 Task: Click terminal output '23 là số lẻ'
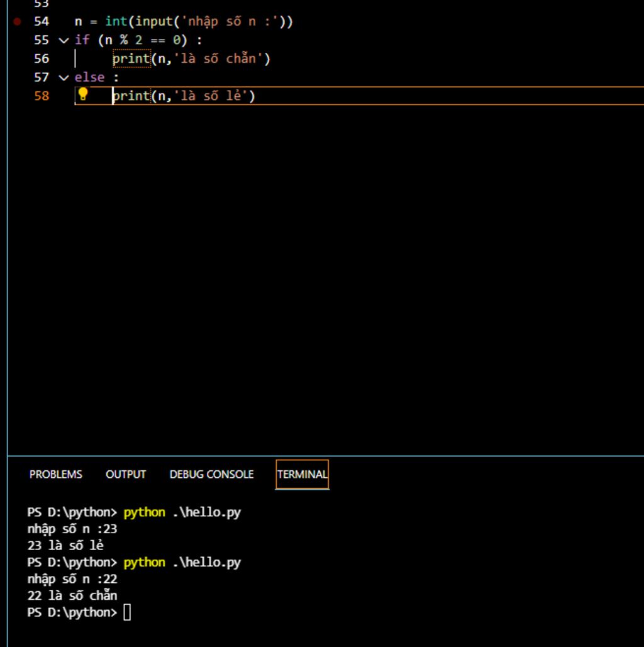tap(65, 546)
